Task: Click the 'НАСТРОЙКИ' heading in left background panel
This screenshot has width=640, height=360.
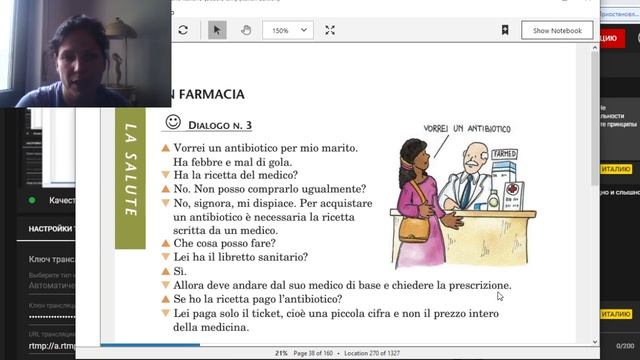Action: click(x=51, y=229)
